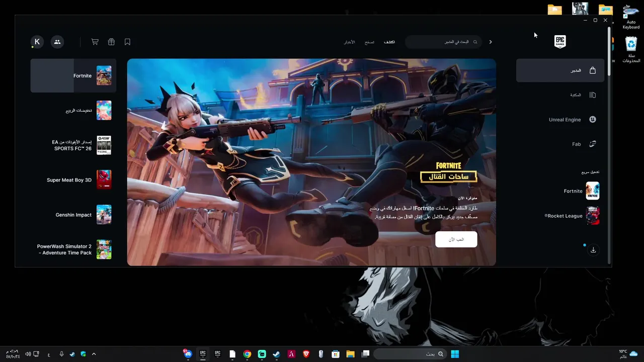Open the shopping cart
This screenshot has width=644, height=362.
tap(95, 42)
